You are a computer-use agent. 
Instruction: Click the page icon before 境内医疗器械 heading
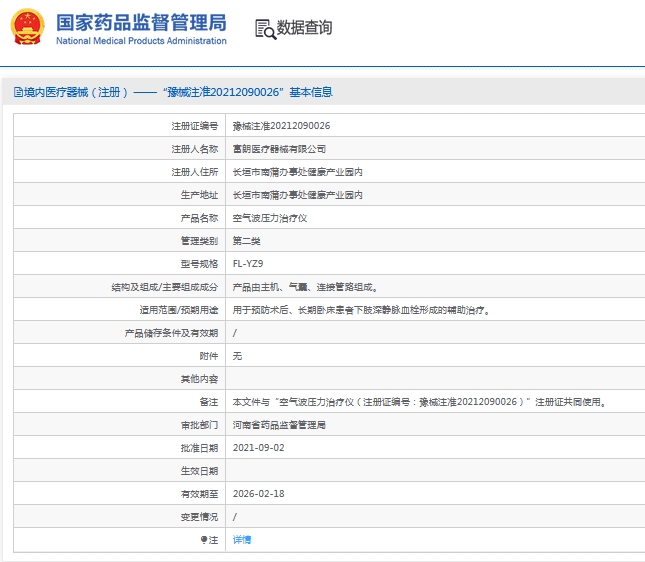point(18,92)
